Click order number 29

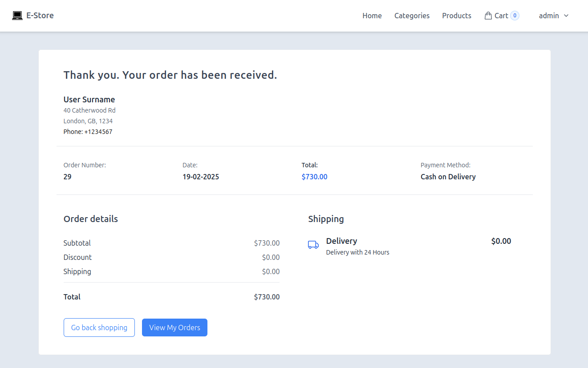point(67,177)
